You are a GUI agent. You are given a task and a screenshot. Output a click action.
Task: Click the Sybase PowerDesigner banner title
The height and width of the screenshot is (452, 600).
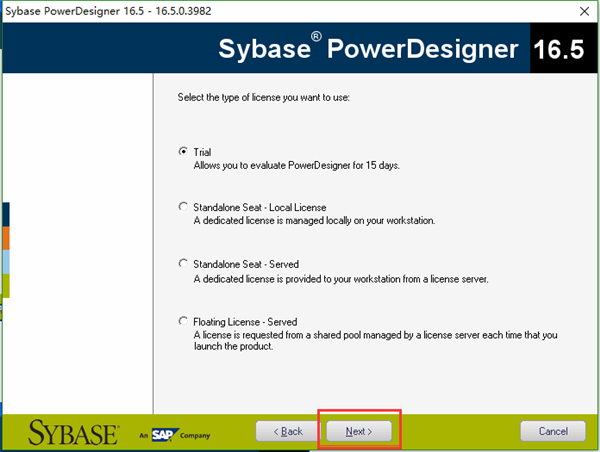tap(368, 49)
